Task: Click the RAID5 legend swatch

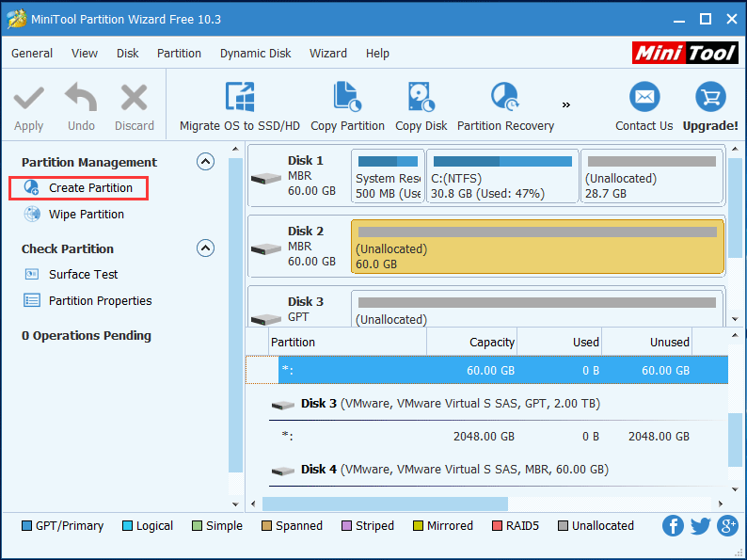Action: (497, 526)
